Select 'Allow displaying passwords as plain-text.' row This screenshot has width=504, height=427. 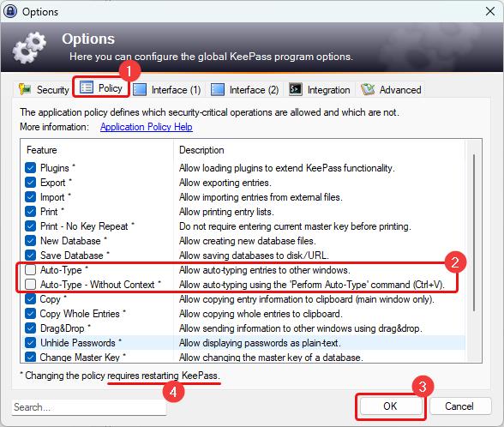click(x=260, y=343)
